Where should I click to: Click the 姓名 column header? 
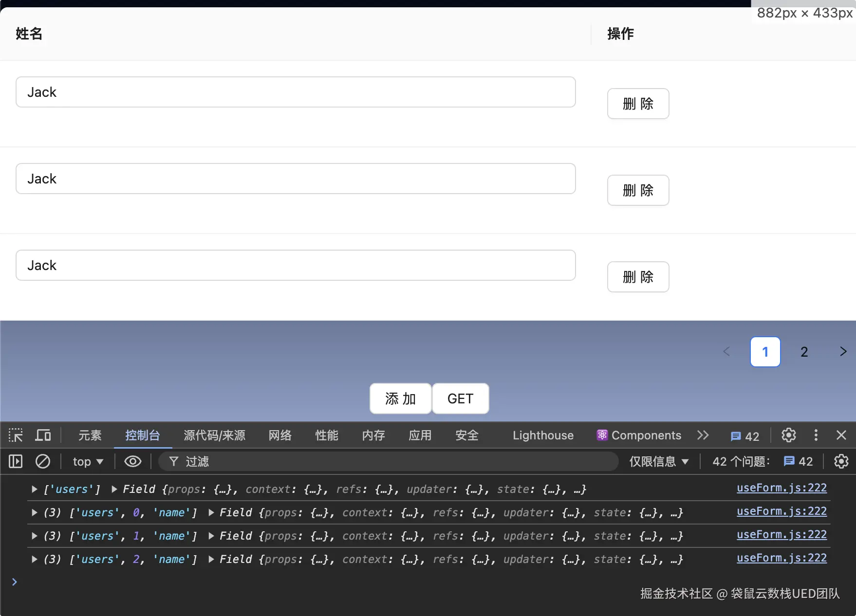pos(29,34)
